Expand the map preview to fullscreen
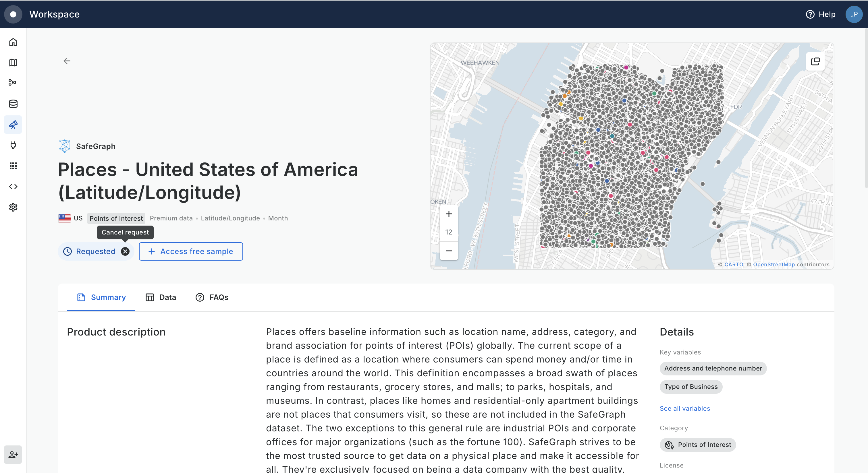This screenshot has height=473, width=868. (815, 61)
